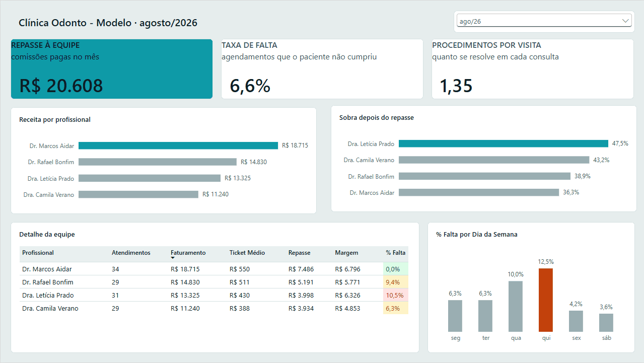This screenshot has width=644, height=363.
Task: Click Dr. Rafael Bonfim in the Detalhe table
Action: point(48,282)
